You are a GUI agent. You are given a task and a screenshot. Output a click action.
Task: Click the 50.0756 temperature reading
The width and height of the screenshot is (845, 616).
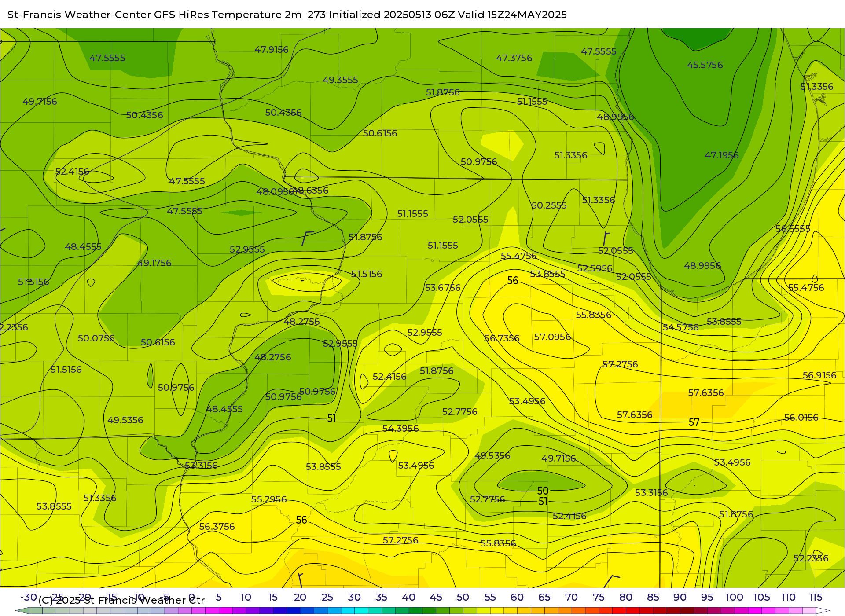pyautogui.click(x=96, y=338)
